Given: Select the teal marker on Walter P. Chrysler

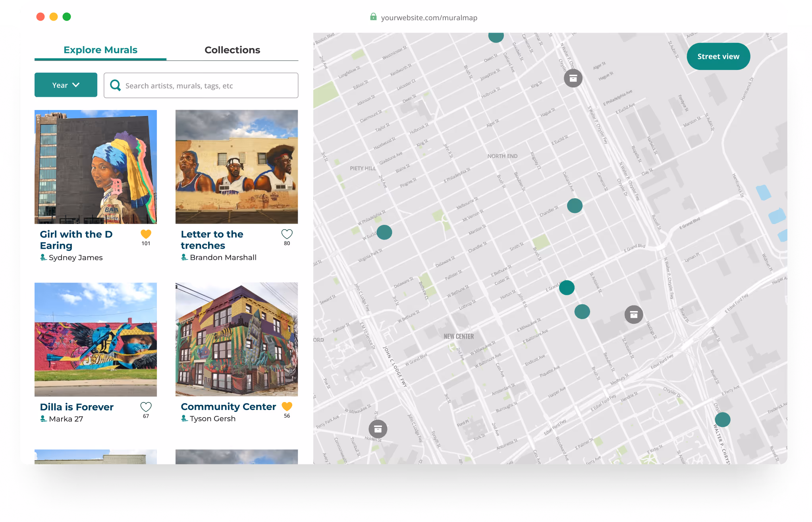Looking at the screenshot, I should (x=723, y=420).
